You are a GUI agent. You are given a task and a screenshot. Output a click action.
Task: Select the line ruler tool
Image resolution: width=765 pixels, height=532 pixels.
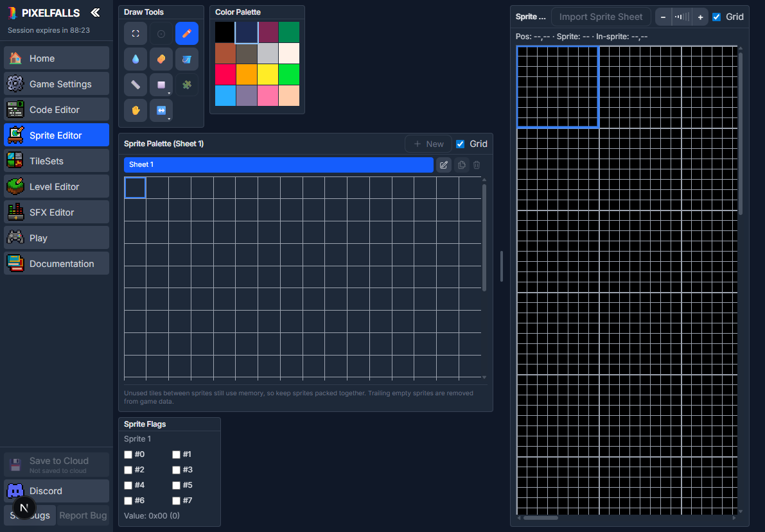tap(136, 85)
